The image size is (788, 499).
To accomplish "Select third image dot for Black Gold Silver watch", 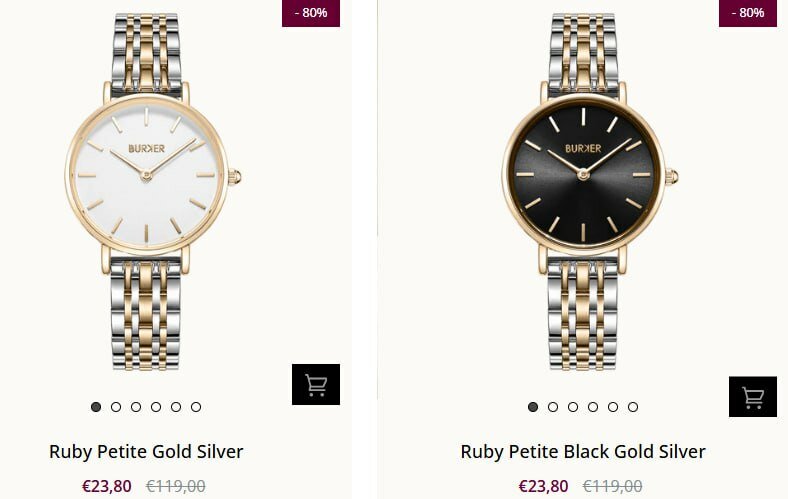I will point(573,407).
